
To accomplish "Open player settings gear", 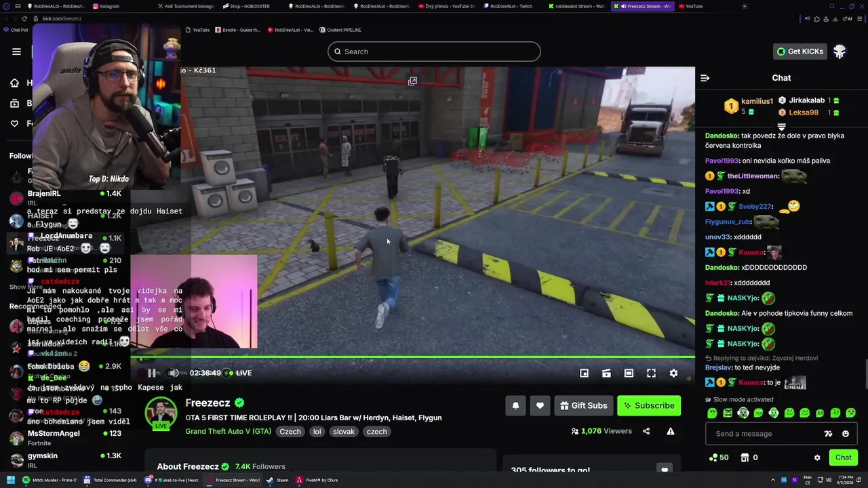I will coord(673,373).
